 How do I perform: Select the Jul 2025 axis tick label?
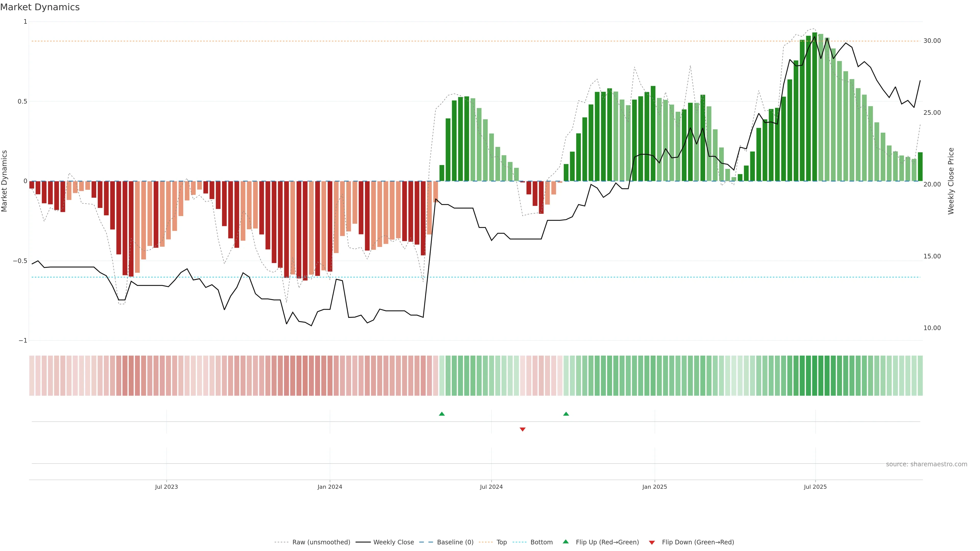click(x=815, y=487)
